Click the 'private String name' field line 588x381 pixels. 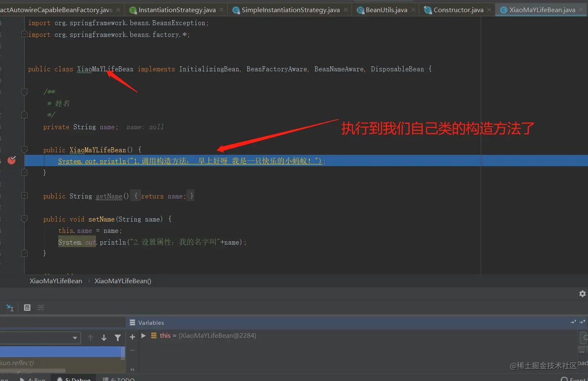pyautogui.click(x=80, y=127)
